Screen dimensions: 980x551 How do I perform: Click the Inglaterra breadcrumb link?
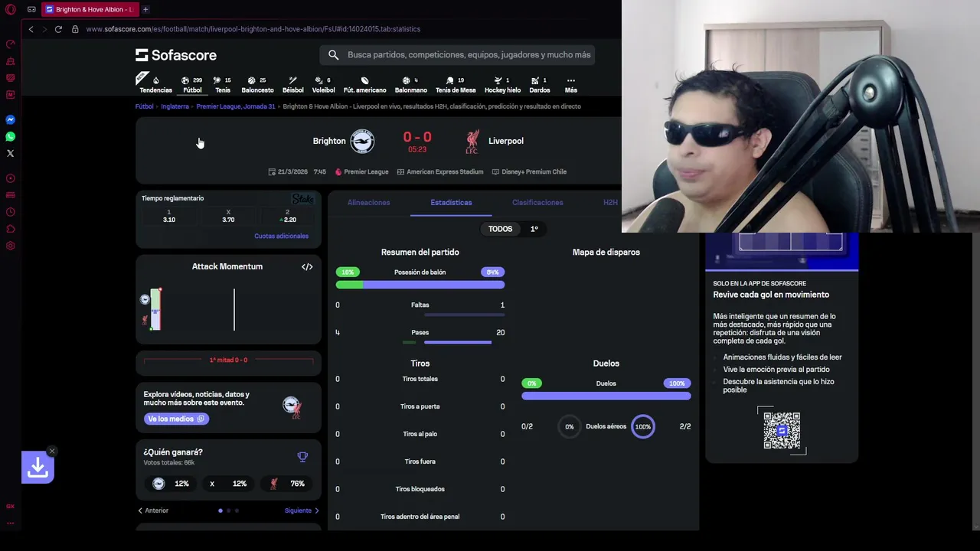click(175, 106)
